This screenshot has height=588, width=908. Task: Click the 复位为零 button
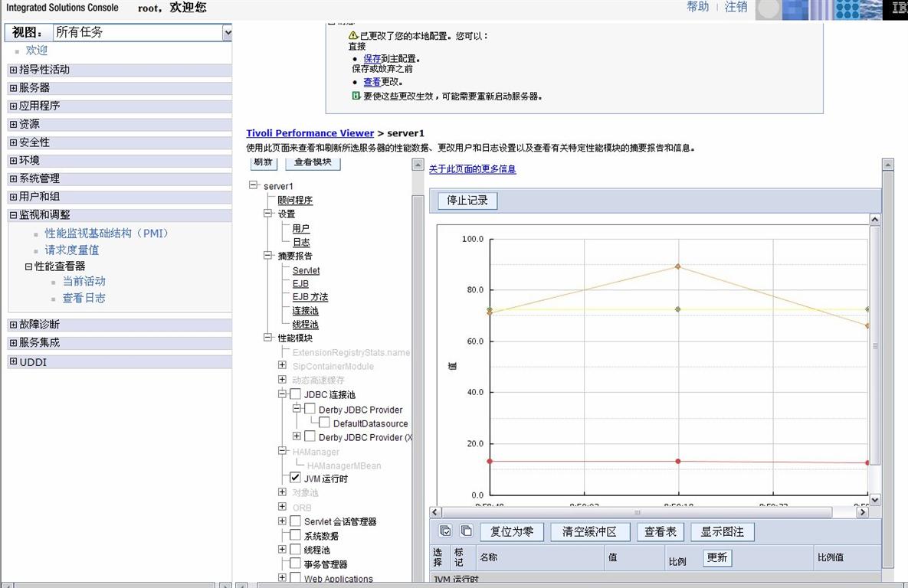pyautogui.click(x=512, y=532)
